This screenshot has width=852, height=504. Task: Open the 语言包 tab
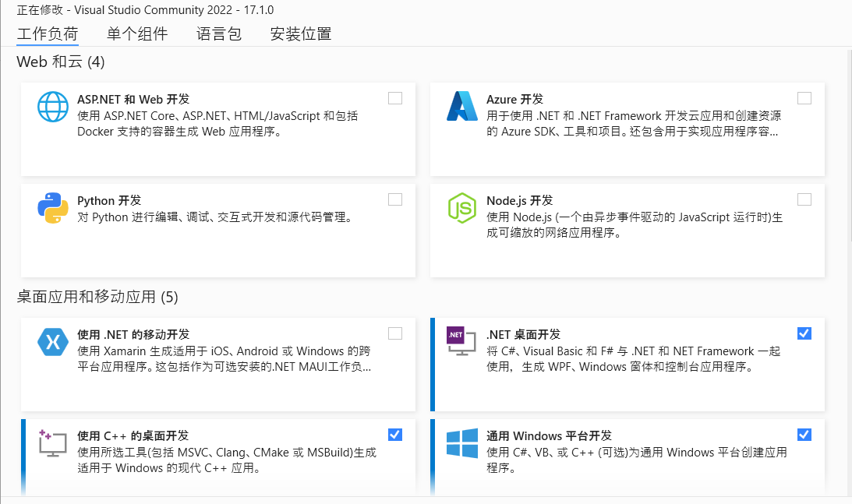pyautogui.click(x=219, y=33)
